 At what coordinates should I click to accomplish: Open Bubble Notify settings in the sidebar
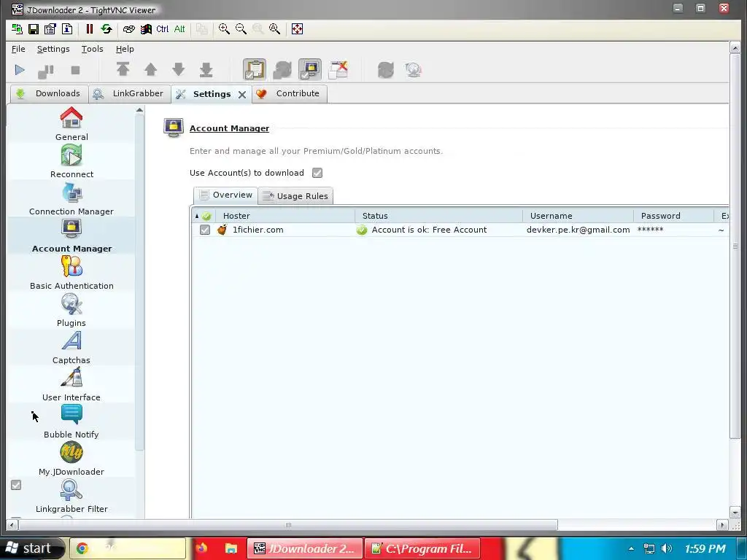[x=71, y=421]
